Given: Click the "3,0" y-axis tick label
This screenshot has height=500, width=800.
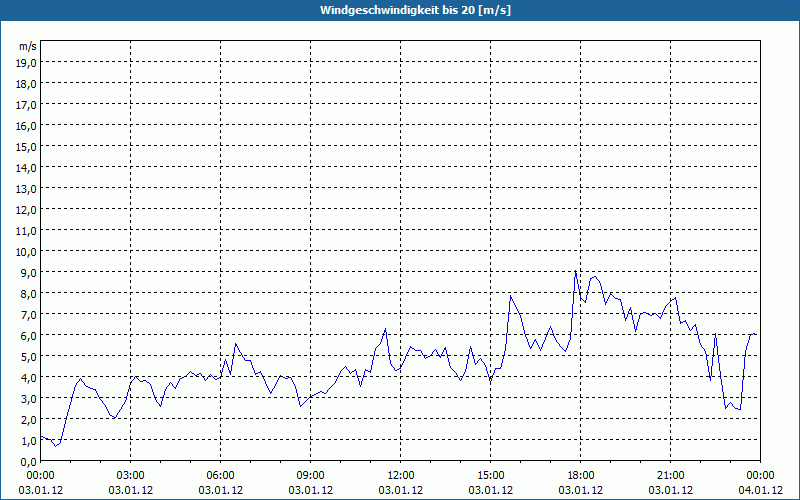Looking at the screenshot, I should pos(29,398).
